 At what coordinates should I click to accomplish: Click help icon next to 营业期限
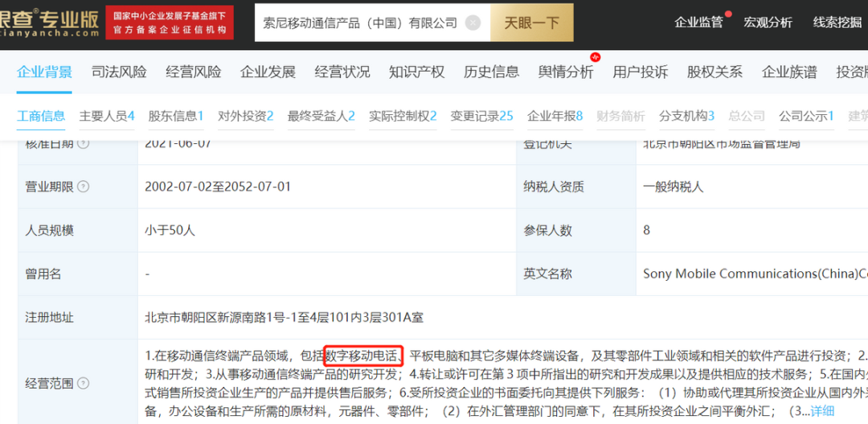(83, 187)
